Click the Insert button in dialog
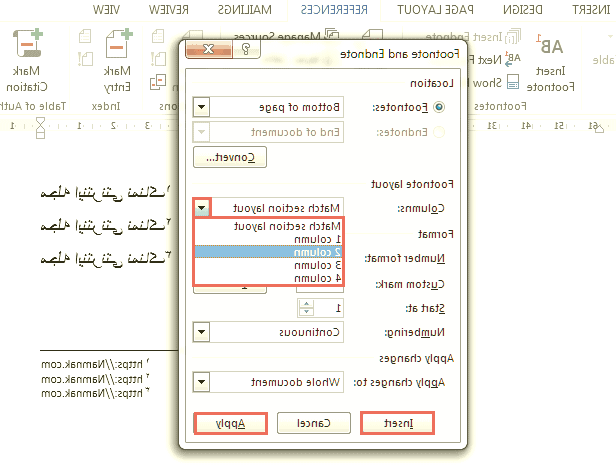616x473 pixels. click(398, 423)
